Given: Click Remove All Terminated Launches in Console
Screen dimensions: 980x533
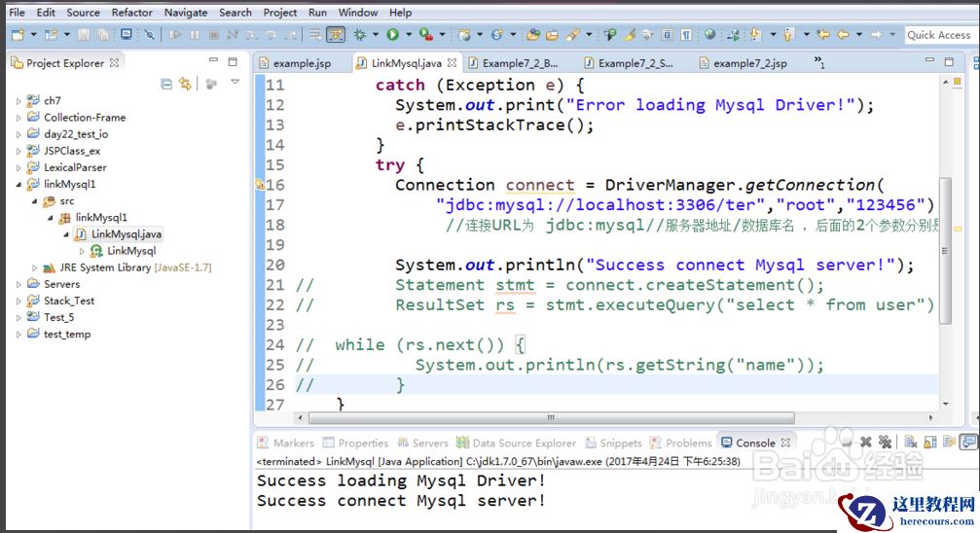Looking at the screenshot, I should click(x=884, y=443).
